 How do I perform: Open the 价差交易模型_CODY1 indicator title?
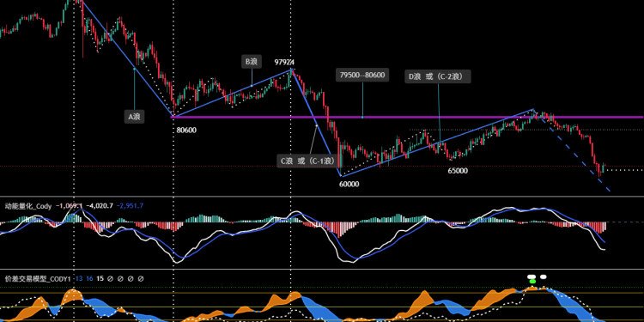(x=38, y=278)
